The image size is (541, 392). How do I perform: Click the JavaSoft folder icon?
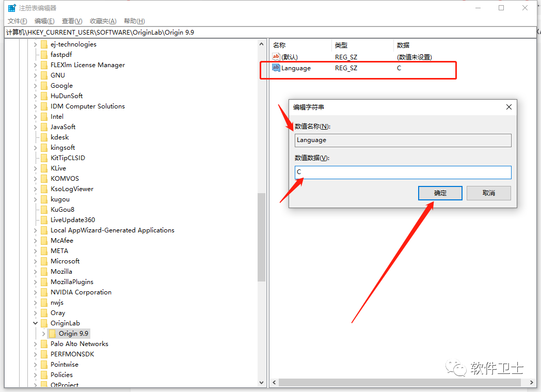tap(44, 127)
